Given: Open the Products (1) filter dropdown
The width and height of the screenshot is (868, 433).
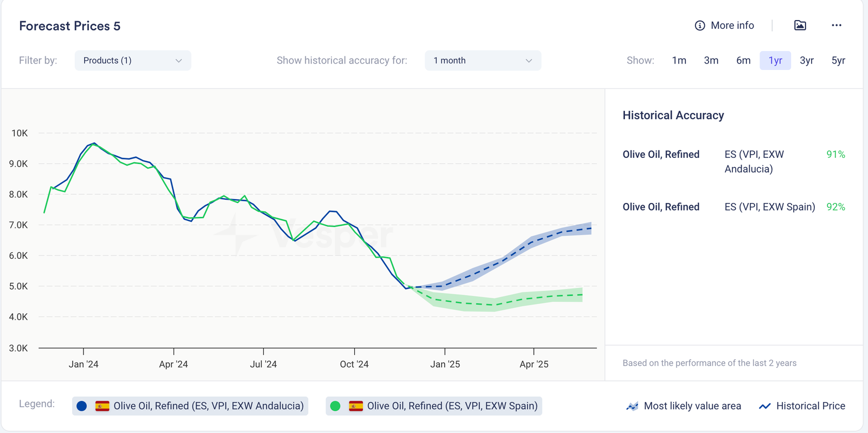Looking at the screenshot, I should [x=132, y=60].
